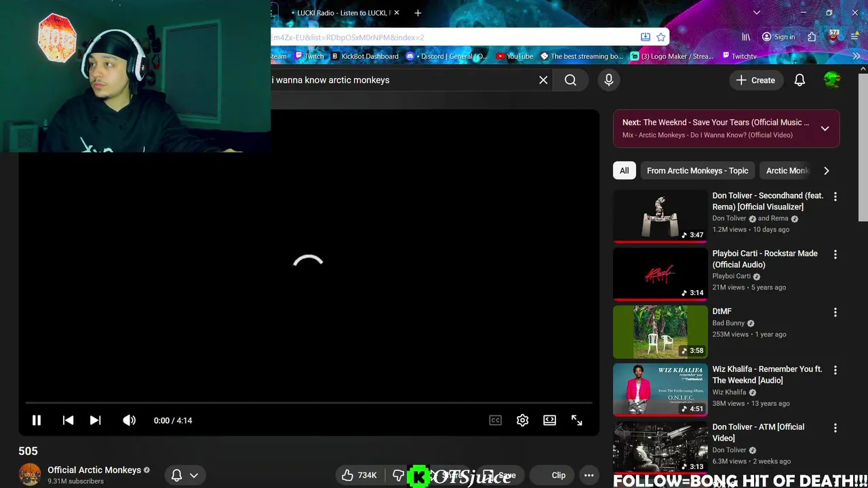The image size is (868, 488).
Task: Skip to the next video
Action: 96,420
